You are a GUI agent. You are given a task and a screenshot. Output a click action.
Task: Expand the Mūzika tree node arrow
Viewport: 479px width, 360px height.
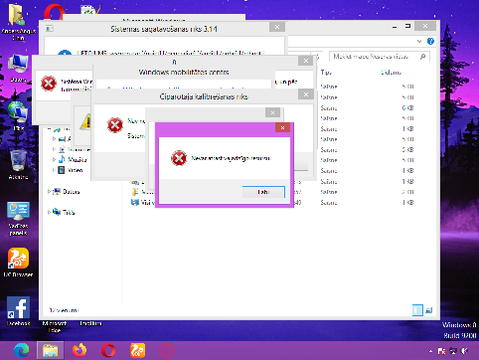click(x=54, y=160)
